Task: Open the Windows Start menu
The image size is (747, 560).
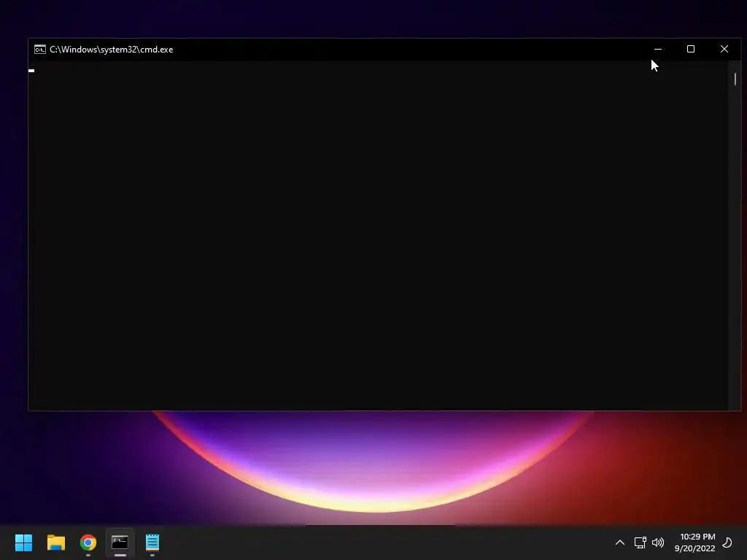Action: point(24,542)
